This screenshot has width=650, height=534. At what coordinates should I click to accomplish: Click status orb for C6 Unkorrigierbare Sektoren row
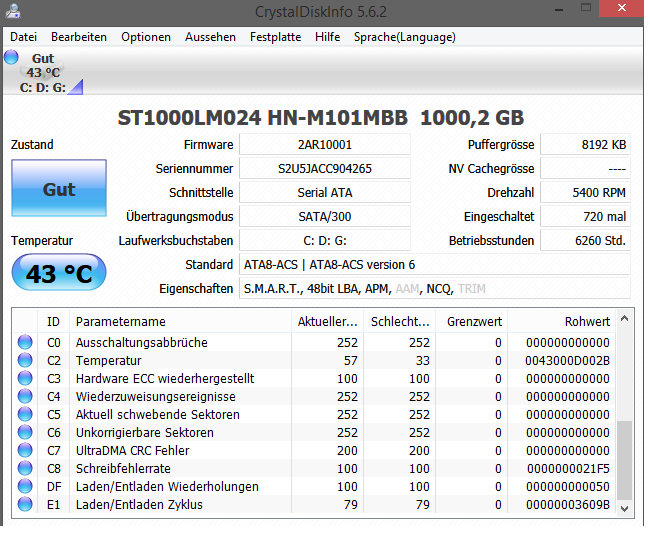25,432
